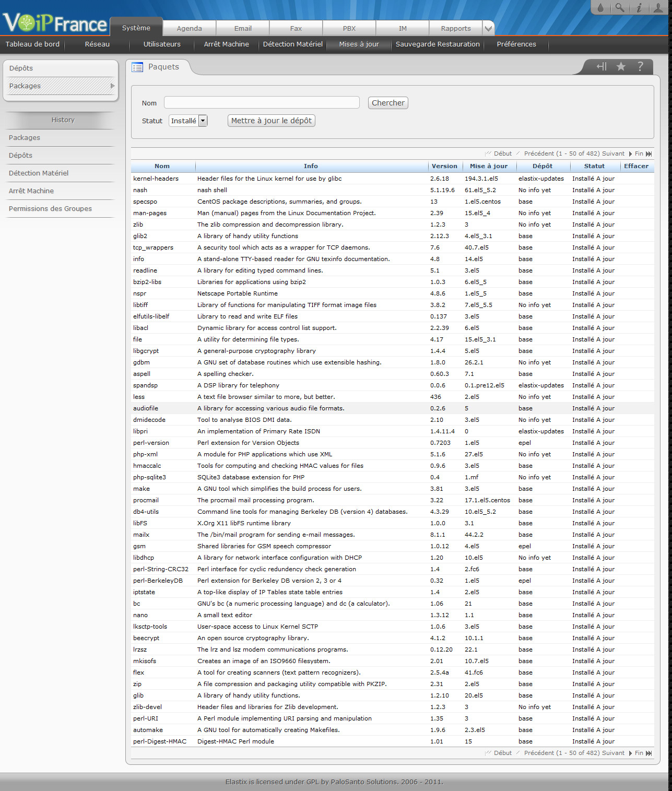Click the color theme droplet icon
672x791 pixels.
pos(600,8)
